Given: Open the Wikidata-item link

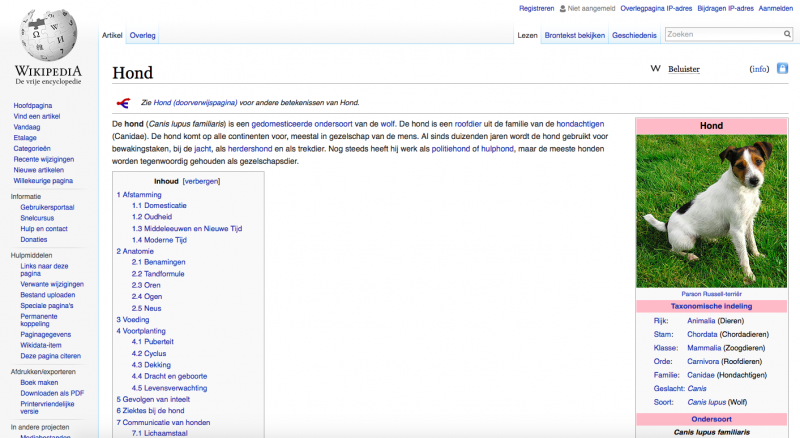Looking at the screenshot, I should (41, 346).
